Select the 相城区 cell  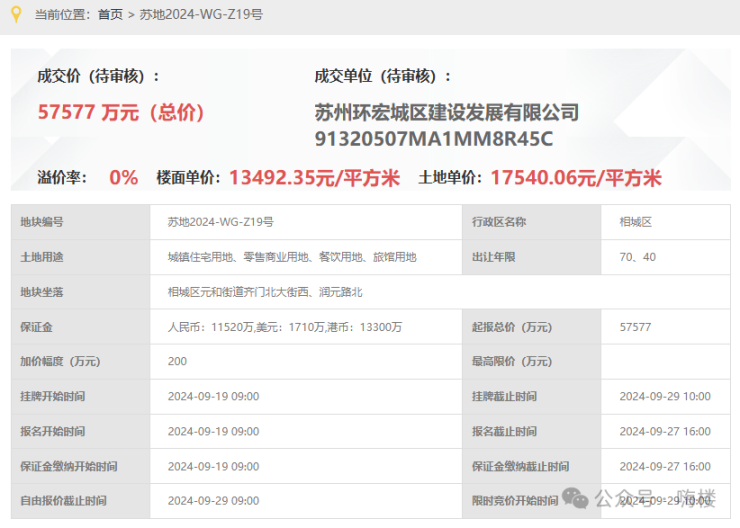665,222
